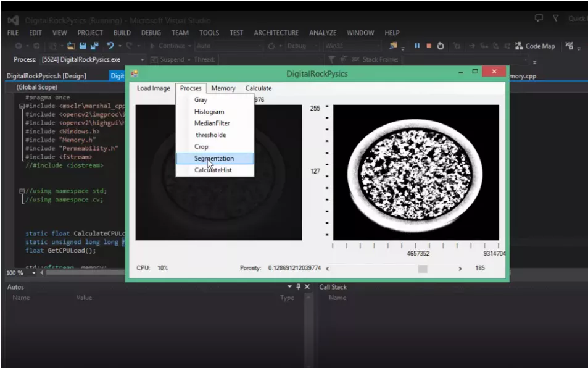
Task: Click Load Image in the app
Action: (153, 88)
